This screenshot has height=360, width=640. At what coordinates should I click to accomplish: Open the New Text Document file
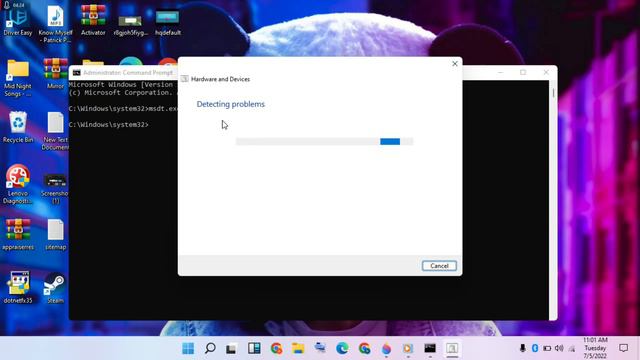pos(56,131)
